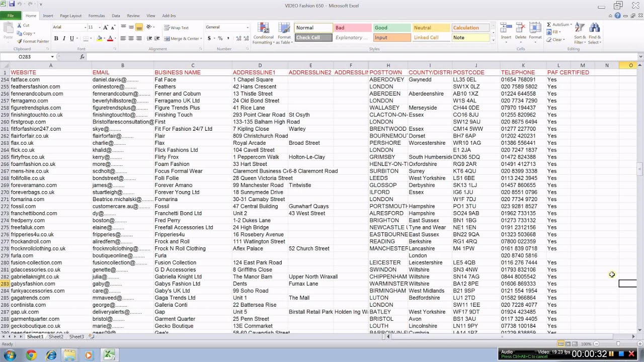This screenshot has width=644, height=362.
Task: Toggle Align Text Left
Action: tap(124, 38)
